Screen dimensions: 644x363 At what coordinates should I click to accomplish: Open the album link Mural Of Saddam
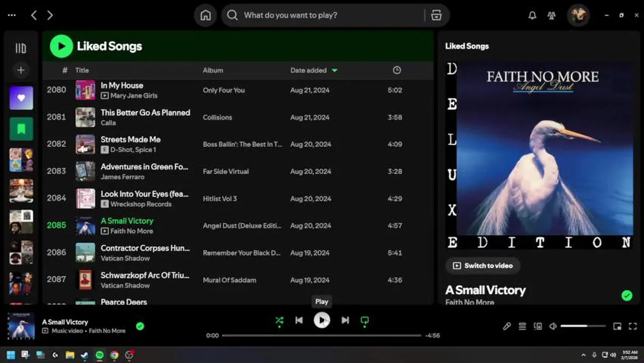coord(229,280)
